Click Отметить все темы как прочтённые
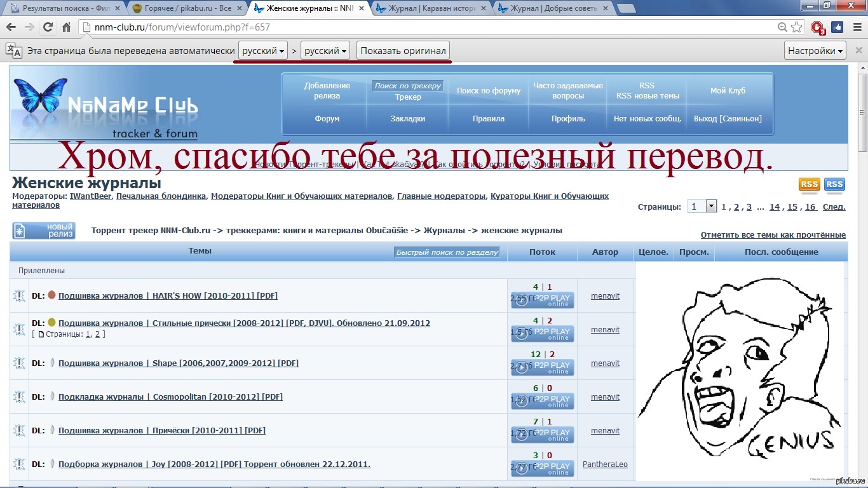This screenshot has height=488, width=868. (x=773, y=235)
